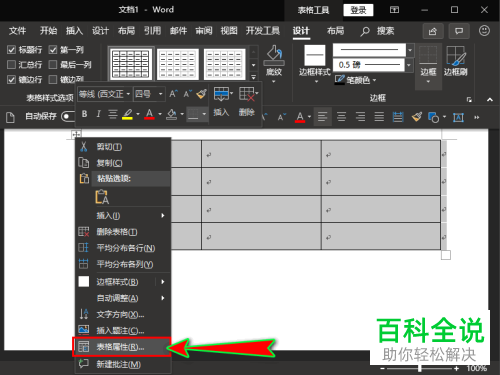500x375 pixels.
Task: Open the Comments speech bubble icon
Action: pyautogui.click(x=459, y=31)
